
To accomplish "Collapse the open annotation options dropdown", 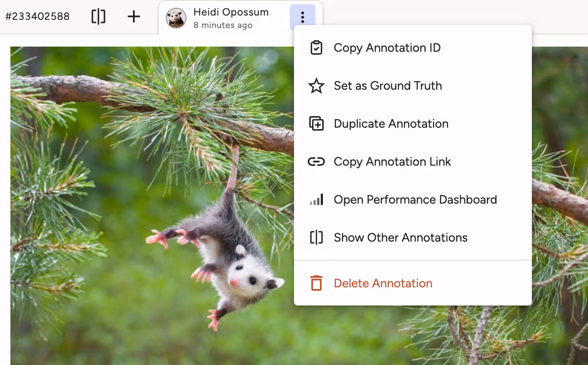I will tap(303, 16).
